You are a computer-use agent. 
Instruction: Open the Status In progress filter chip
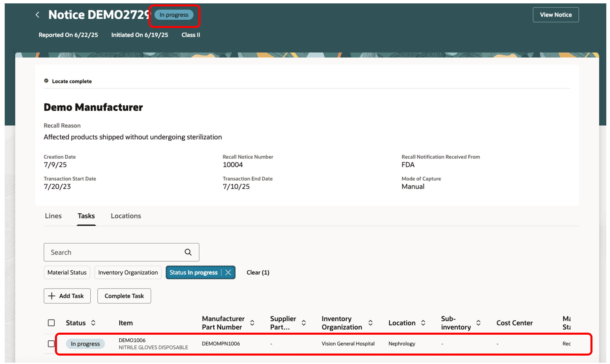tap(193, 272)
